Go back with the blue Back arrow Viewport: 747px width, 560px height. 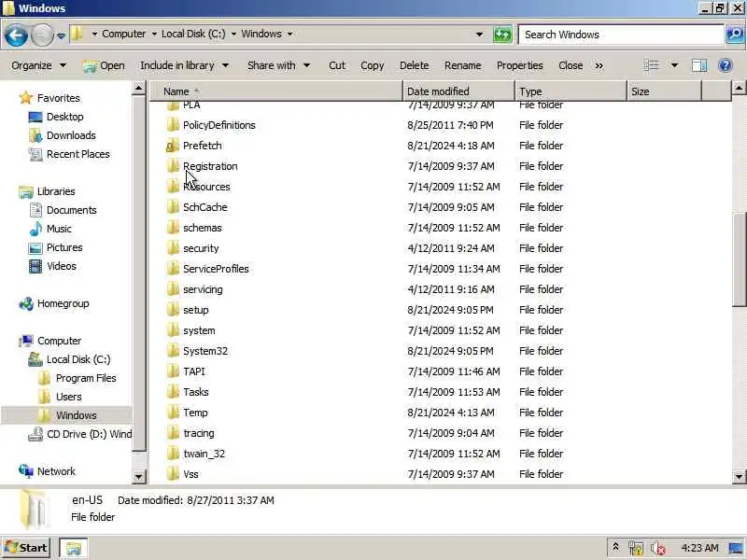click(16, 35)
